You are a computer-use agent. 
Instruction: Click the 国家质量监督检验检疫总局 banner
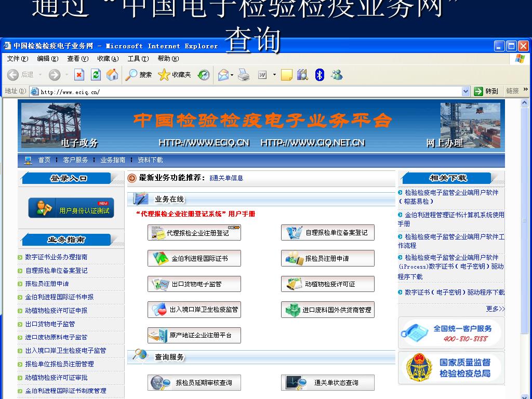451,368
